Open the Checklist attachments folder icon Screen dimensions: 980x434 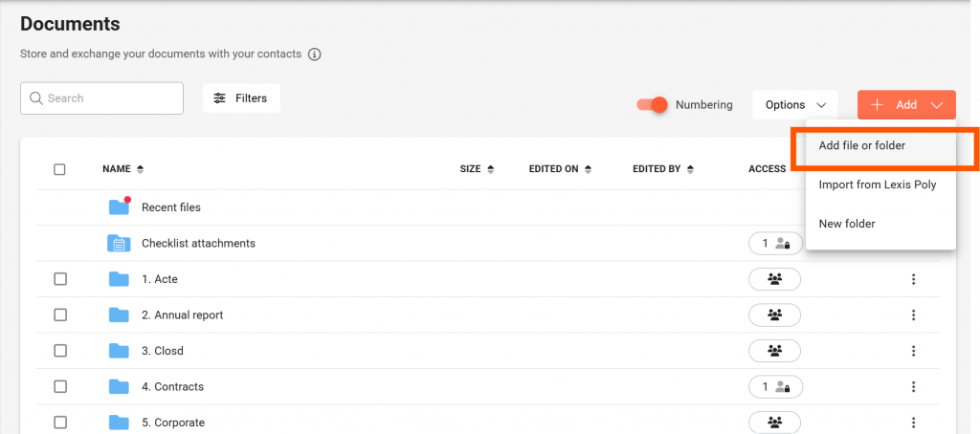click(119, 243)
